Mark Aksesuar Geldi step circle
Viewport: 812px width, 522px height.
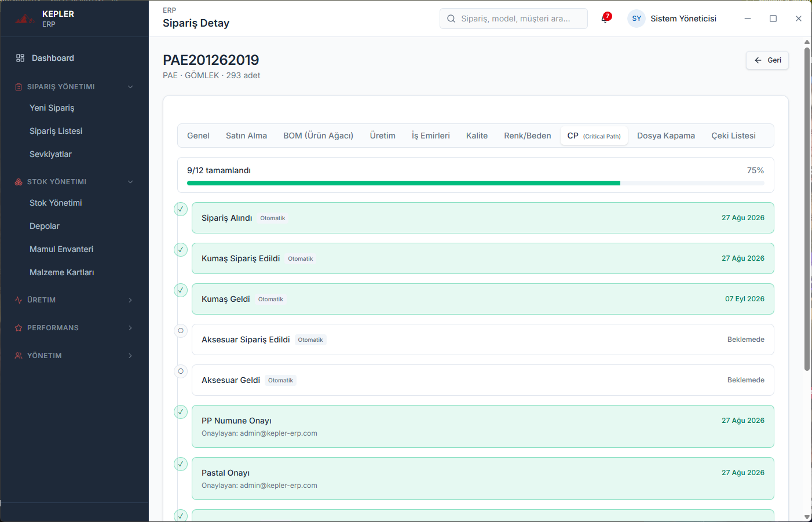tap(181, 371)
